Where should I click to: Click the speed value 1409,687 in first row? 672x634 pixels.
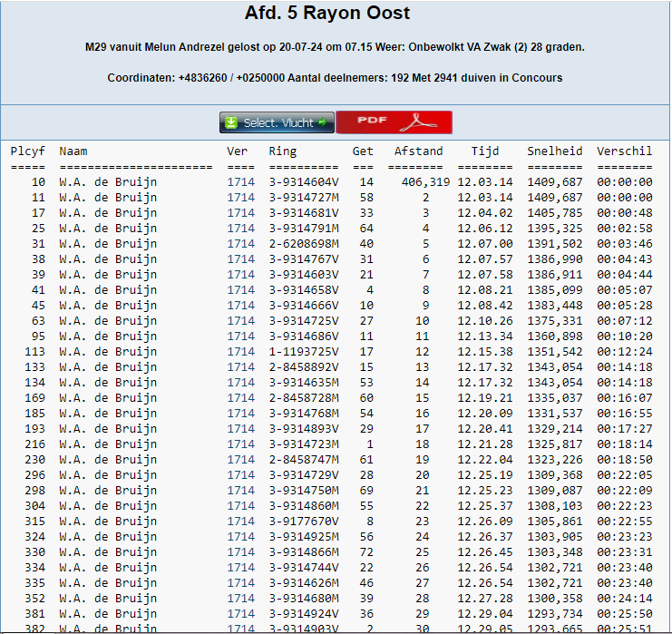[x=554, y=182]
